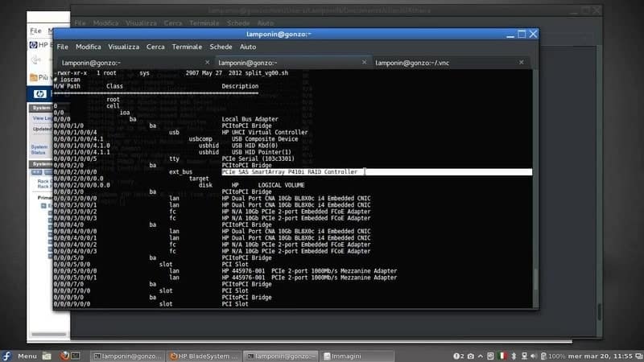Open the Modifica menu
This screenshot has width=644, height=362.
89,47
